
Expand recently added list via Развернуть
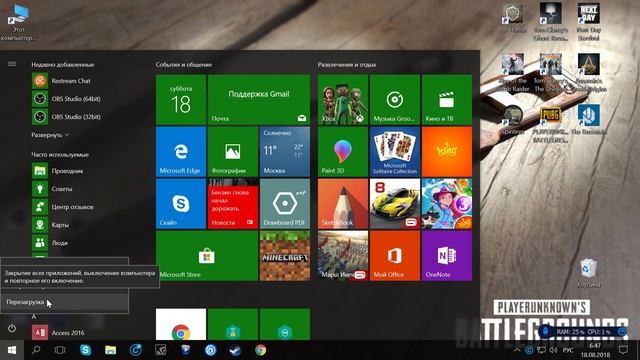pos(50,135)
